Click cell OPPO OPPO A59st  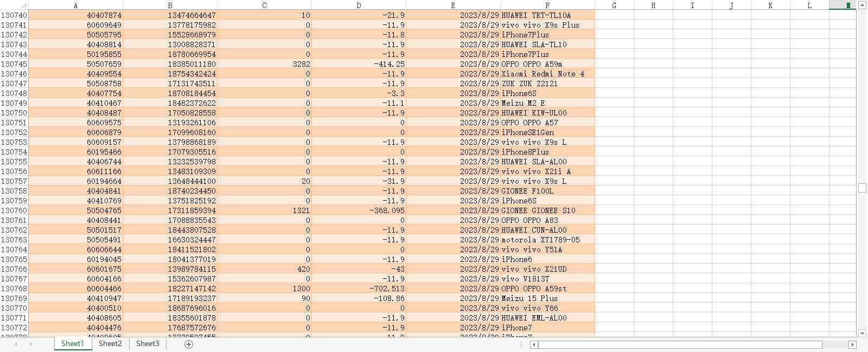pos(547,289)
